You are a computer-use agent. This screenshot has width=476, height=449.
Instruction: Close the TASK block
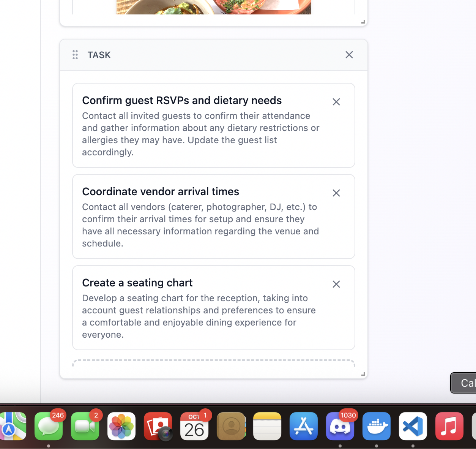[x=349, y=55]
